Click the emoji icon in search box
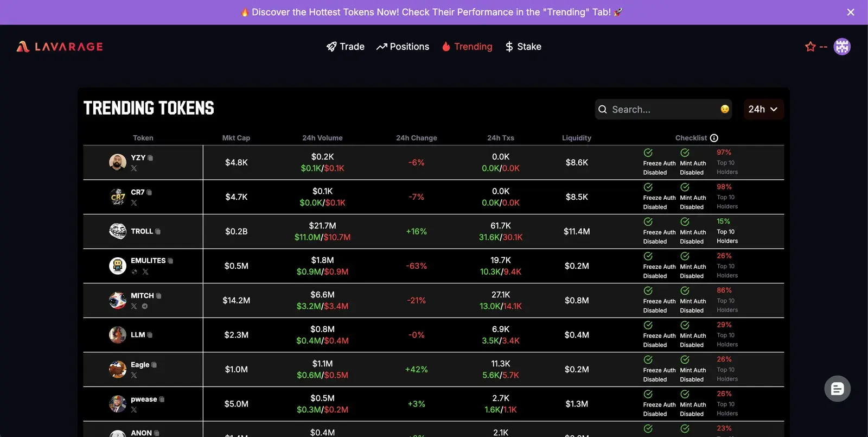The image size is (868, 437). coord(725,109)
